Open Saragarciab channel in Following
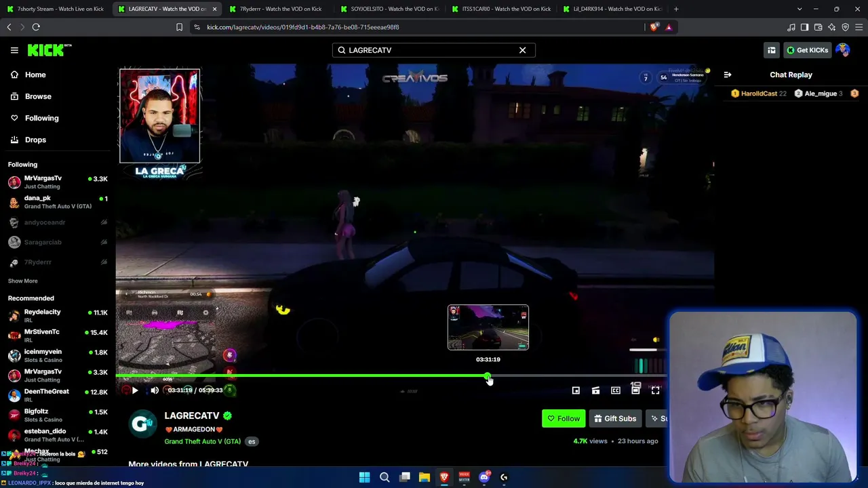 [58, 242]
